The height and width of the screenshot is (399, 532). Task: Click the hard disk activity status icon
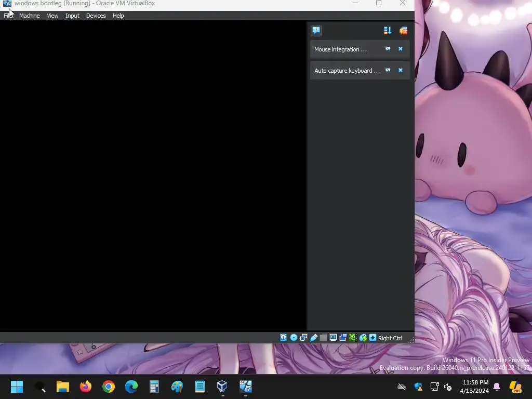pos(283,338)
